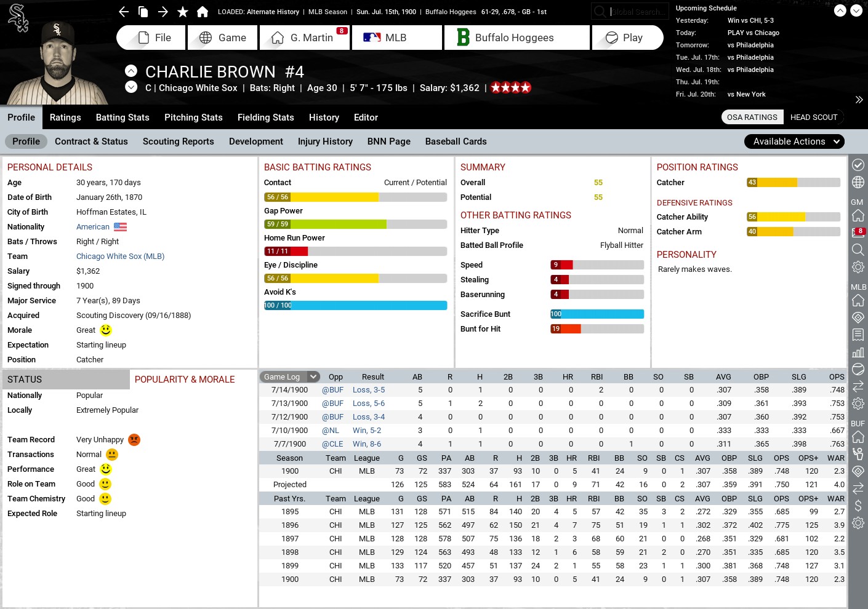Switch to the Fielding Stats tab

266,117
